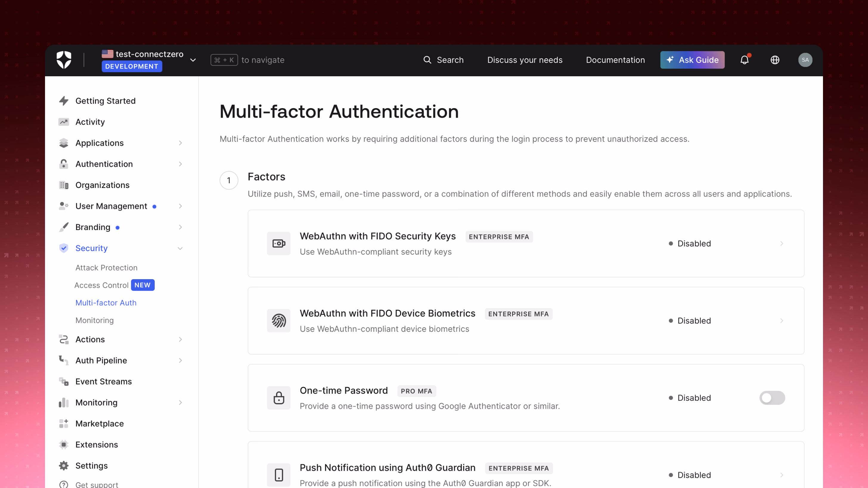
Task: Click the Security shield icon
Action: (64, 248)
